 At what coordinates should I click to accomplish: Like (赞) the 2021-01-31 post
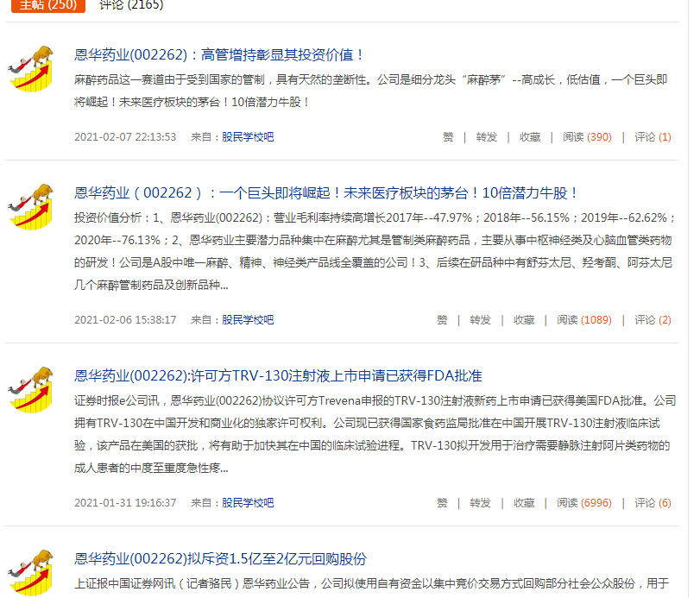(x=442, y=503)
